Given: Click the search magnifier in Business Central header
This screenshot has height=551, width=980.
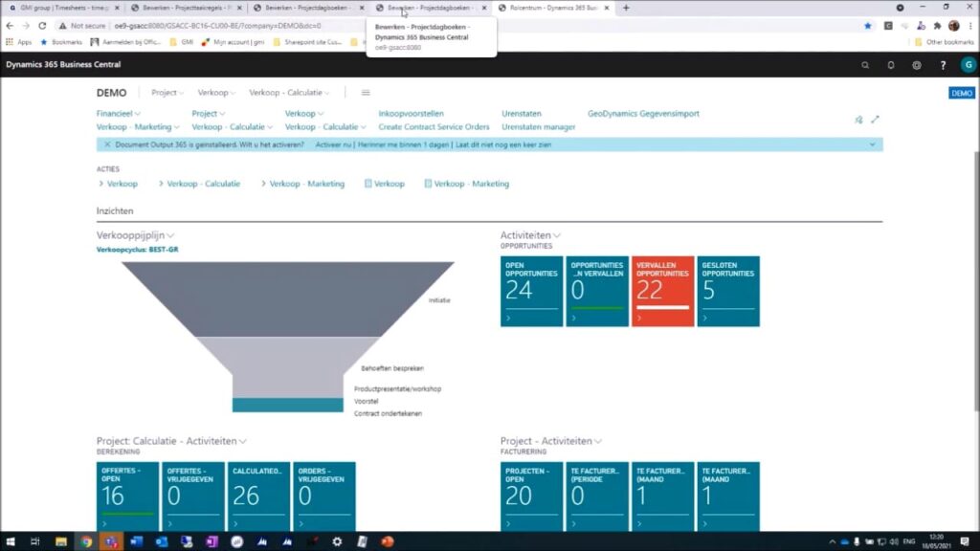Looking at the screenshot, I should click(x=865, y=65).
